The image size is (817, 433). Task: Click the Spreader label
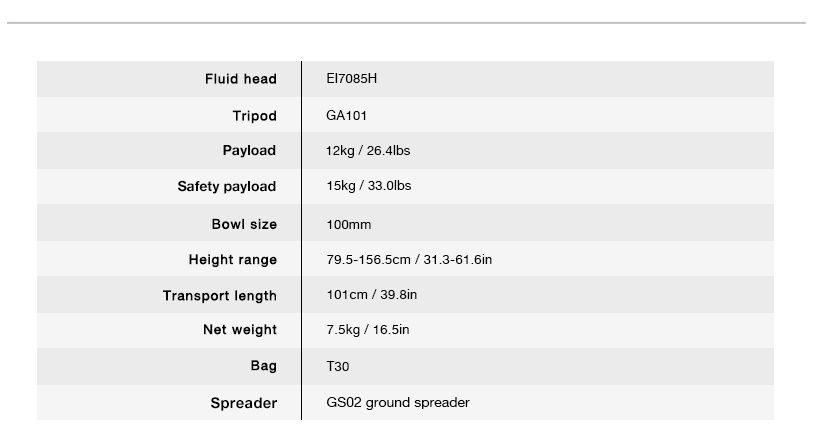[x=243, y=403]
